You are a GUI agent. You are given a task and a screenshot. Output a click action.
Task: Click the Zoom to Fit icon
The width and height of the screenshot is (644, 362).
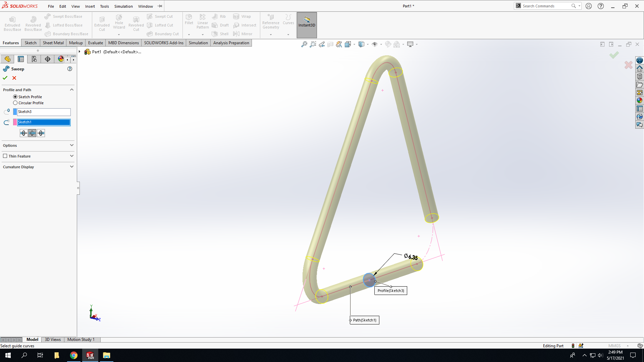pyautogui.click(x=304, y=44)
